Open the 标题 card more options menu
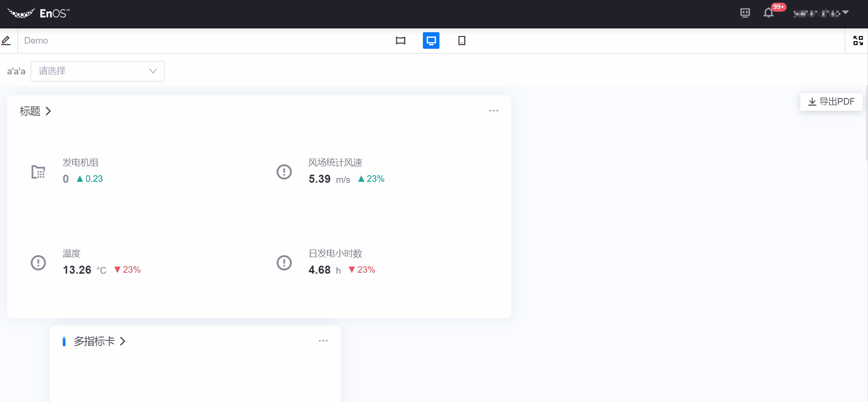 click(493, 111)
